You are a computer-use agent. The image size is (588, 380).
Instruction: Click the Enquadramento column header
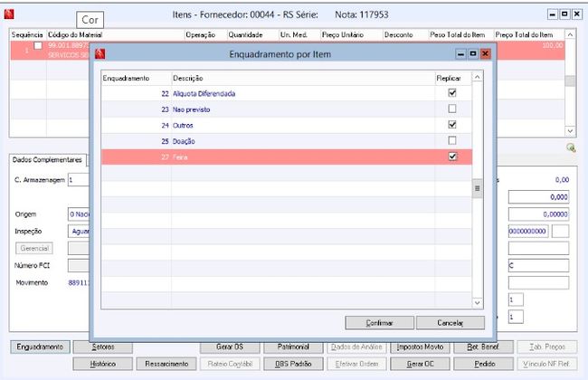tap(136, 78)
